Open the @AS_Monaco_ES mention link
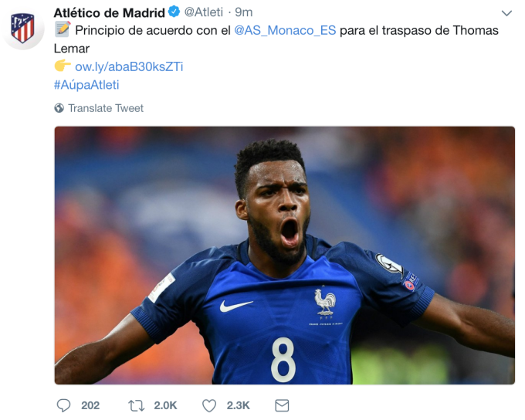 (285, 30)
